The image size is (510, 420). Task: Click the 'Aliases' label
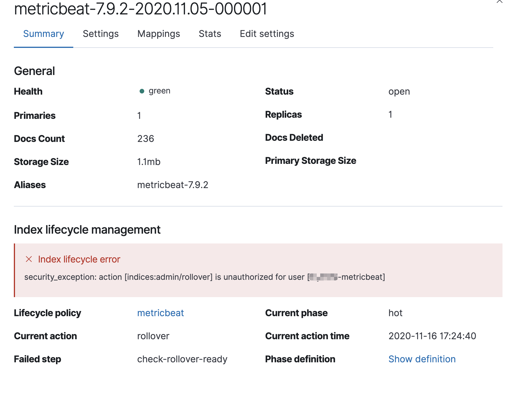point(30,185)
